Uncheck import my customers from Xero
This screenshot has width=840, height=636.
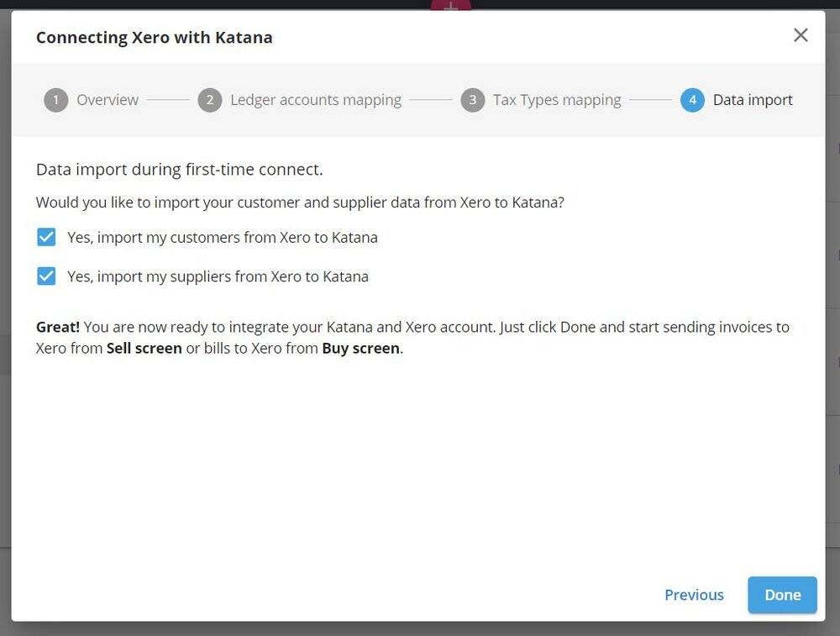pyautogui.click(x=46, y=237)
